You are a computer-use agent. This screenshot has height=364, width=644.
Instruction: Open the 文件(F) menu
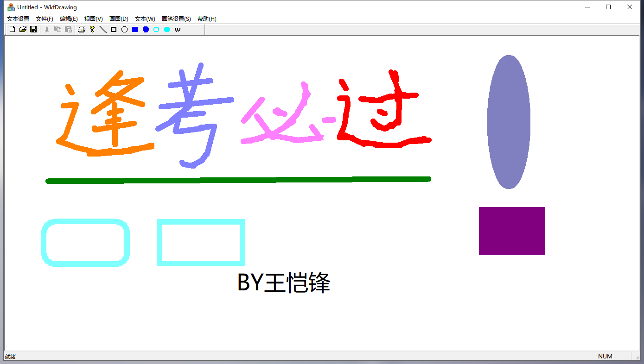[x=45, y=19]
